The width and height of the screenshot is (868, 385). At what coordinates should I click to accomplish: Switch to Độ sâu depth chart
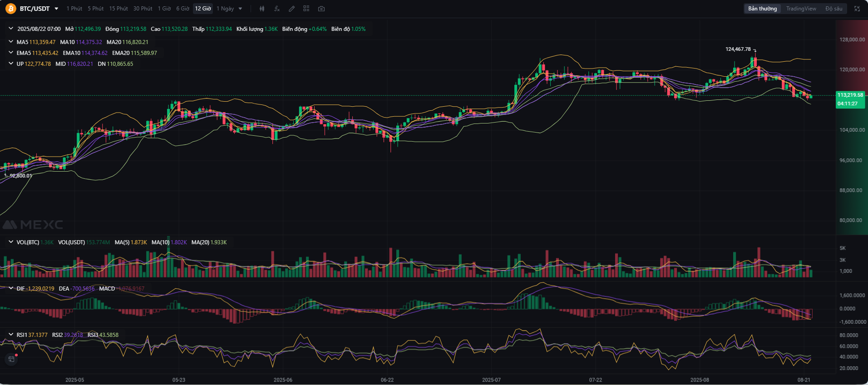(833, 9)
